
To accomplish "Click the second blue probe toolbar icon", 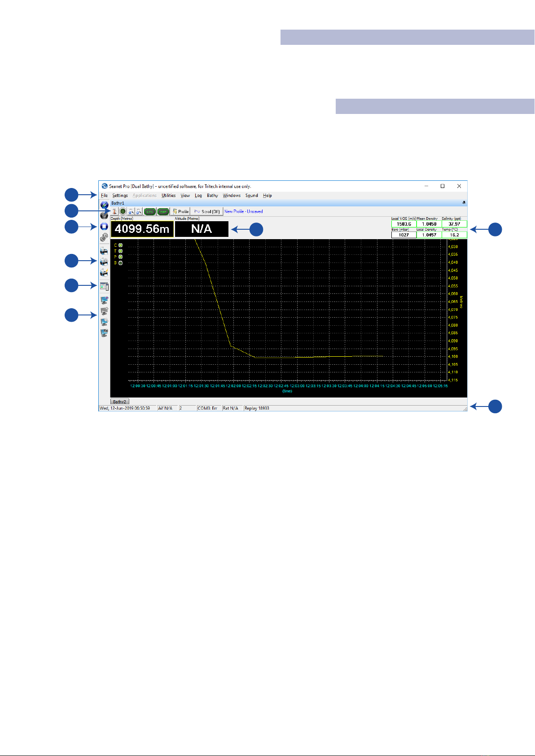I will pos(139,211).
